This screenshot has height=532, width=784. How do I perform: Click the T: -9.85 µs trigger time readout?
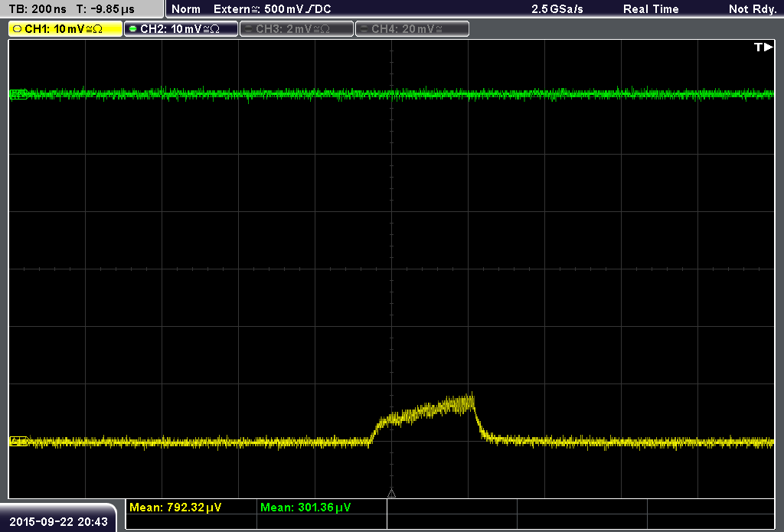tap(105, 9)
